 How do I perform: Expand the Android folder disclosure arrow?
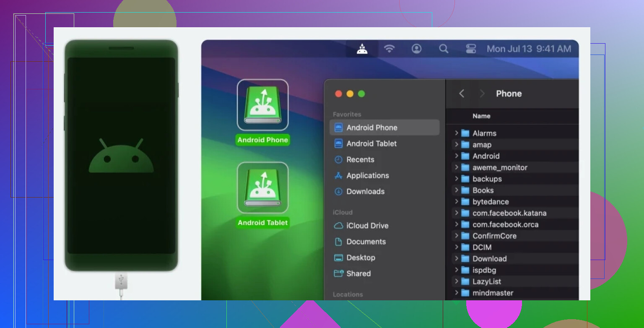pos(456,156)
